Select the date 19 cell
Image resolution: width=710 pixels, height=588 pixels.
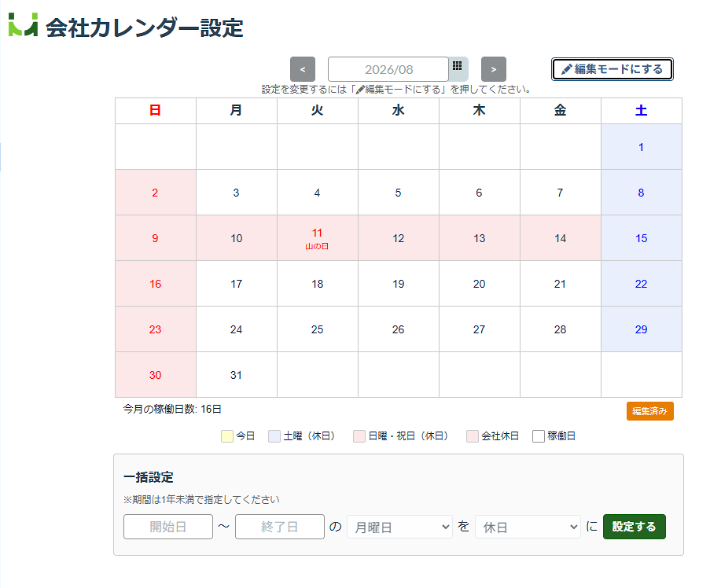click(399, 284)
